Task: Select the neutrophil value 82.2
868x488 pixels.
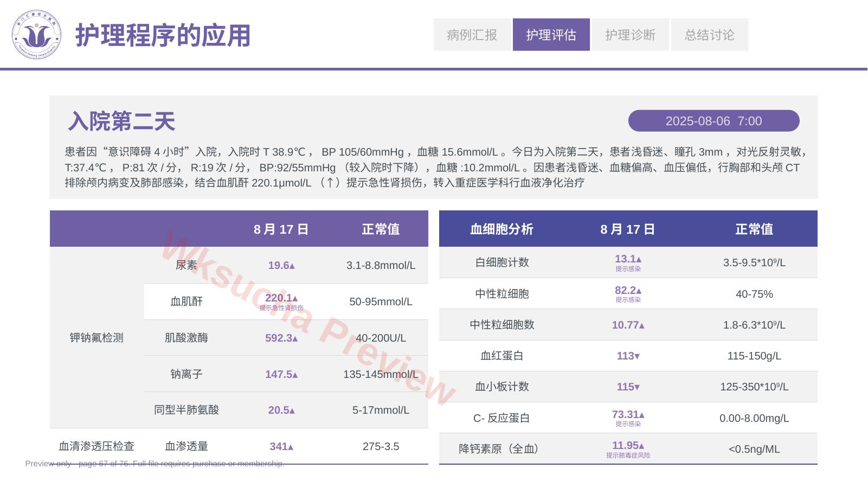Action: [x=628, y=291]
